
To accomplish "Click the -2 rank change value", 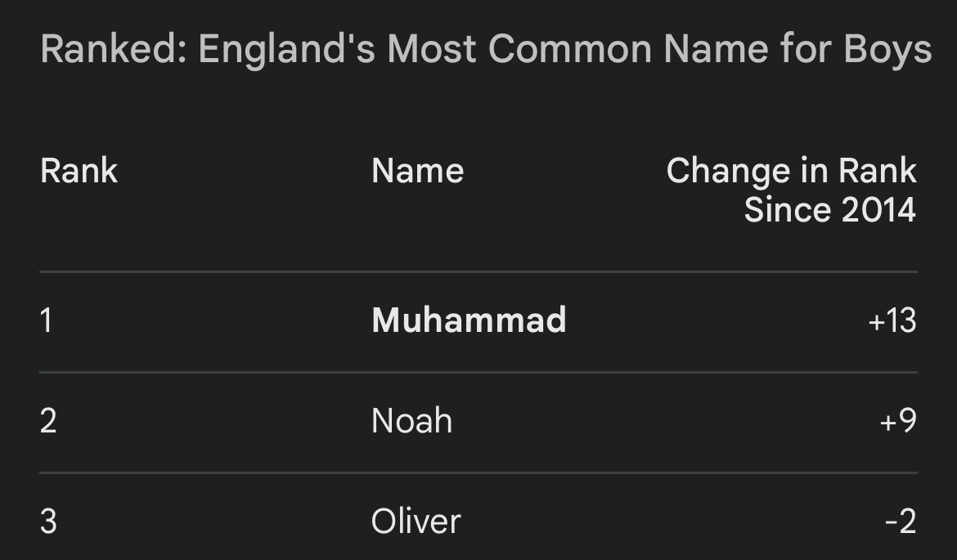I will click(x=901, y=522).
